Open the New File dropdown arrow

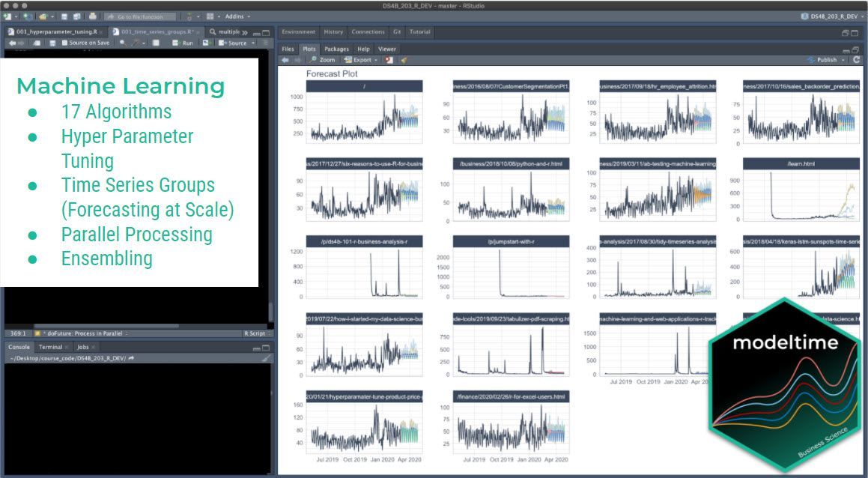(x=16, y=16)
